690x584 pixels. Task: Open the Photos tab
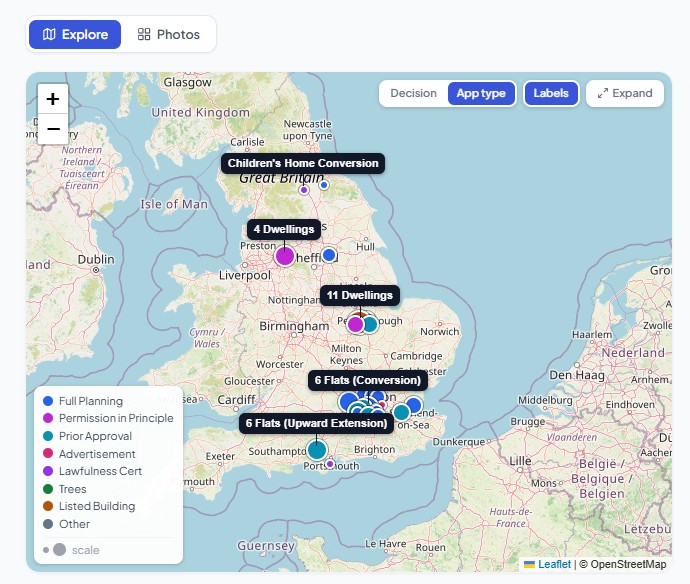coord(169,34)
